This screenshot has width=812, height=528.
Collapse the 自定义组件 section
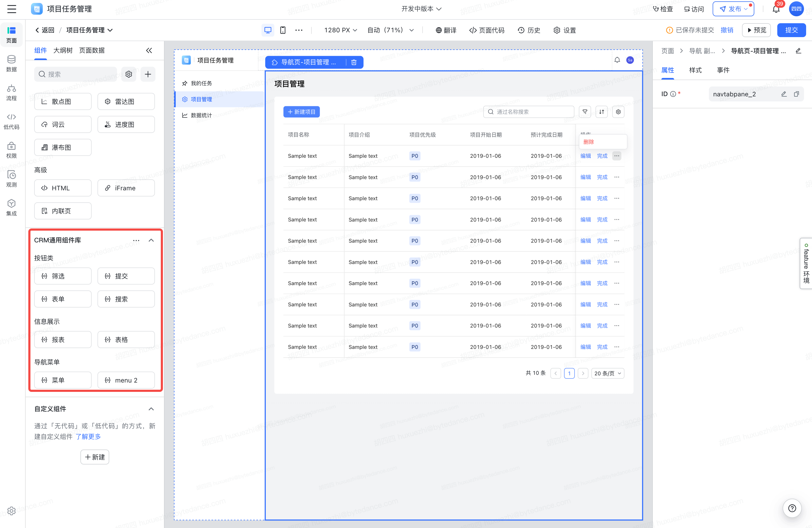tap(151, 409)
